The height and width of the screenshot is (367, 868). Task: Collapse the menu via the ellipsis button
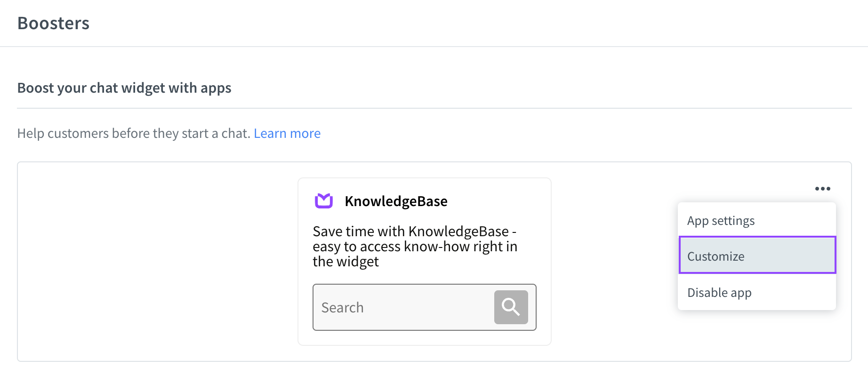tap(823, 189)
